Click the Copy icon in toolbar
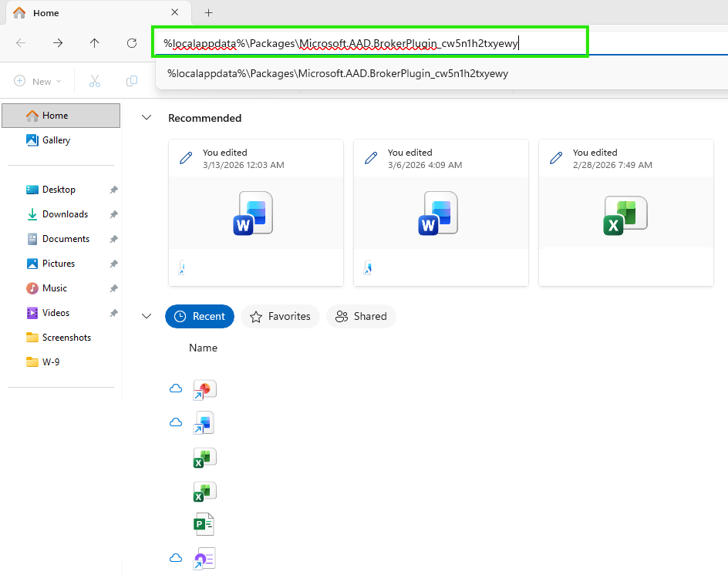Viewport: 728px width, 575px height. tap(132, 81)
